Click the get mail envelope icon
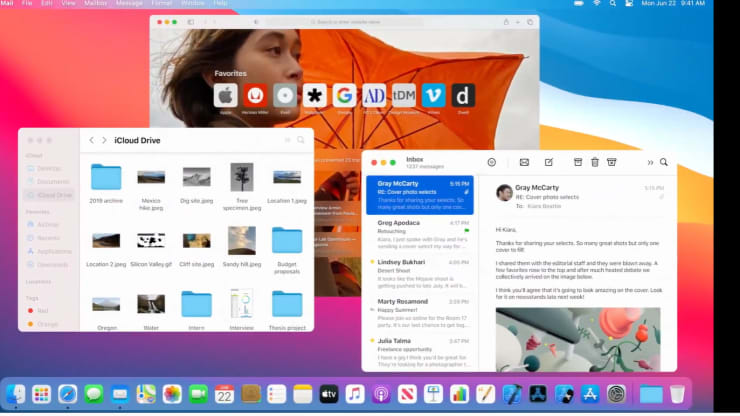This screenshot has width=740, height=416. pos(524,162)
